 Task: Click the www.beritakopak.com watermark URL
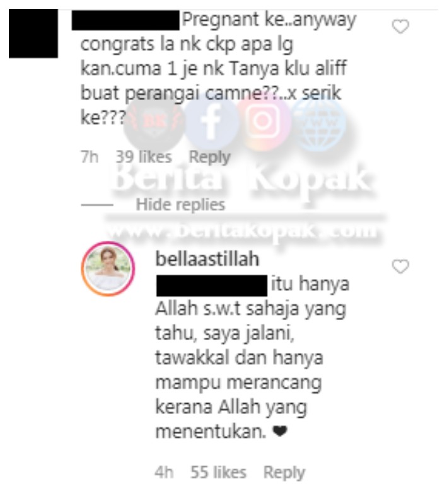point(241,229)
